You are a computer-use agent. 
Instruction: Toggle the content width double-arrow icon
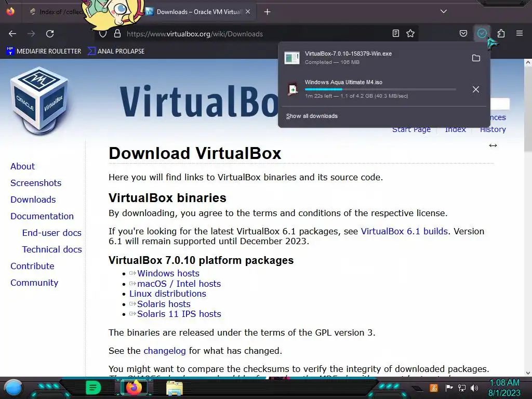[493, 145]
